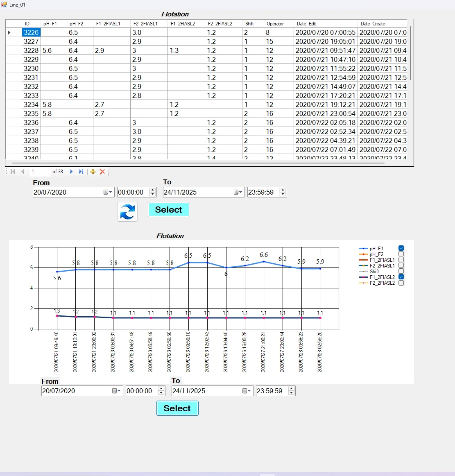Viewport: 455px width, 476px height.
Task: Open the upper To date calendar dropdown
Action: (238, 192)
